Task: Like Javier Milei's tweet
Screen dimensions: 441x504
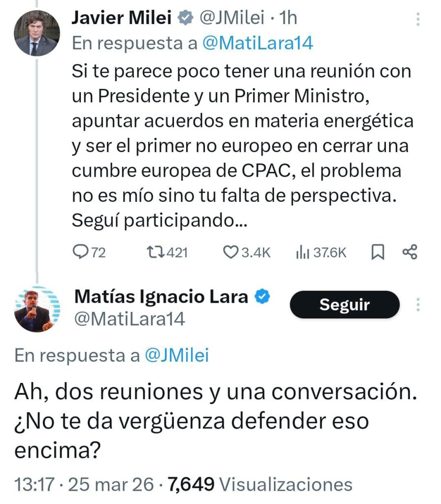Action: pos(231,252)
